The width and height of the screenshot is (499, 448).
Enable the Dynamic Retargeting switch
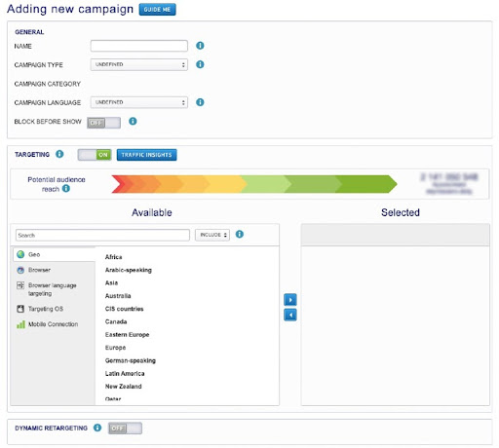click(125, 429)
